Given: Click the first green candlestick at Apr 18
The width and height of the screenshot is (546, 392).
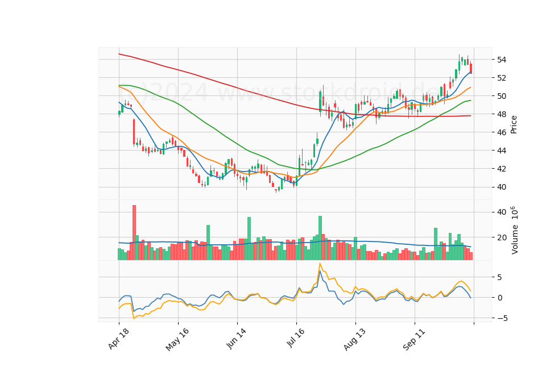Looking at the screenshot, I should (x=119, y=112).
